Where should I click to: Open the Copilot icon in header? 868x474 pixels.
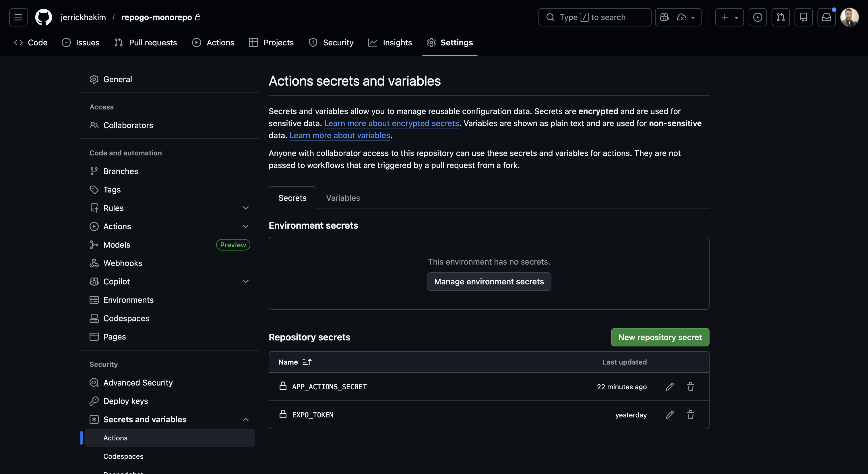pos(664,17)
